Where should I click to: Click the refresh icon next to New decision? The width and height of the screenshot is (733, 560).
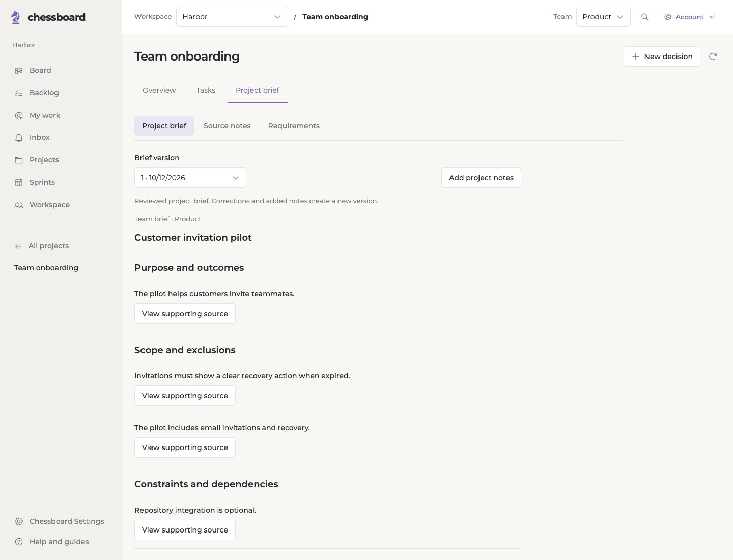(x=713, y=57)
